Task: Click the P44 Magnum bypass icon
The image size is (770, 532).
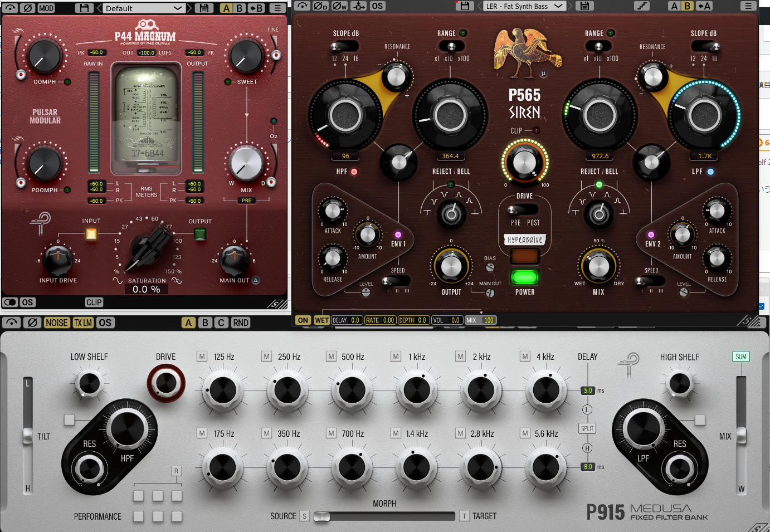Action: pyautogui.click(x=11, y=8)
